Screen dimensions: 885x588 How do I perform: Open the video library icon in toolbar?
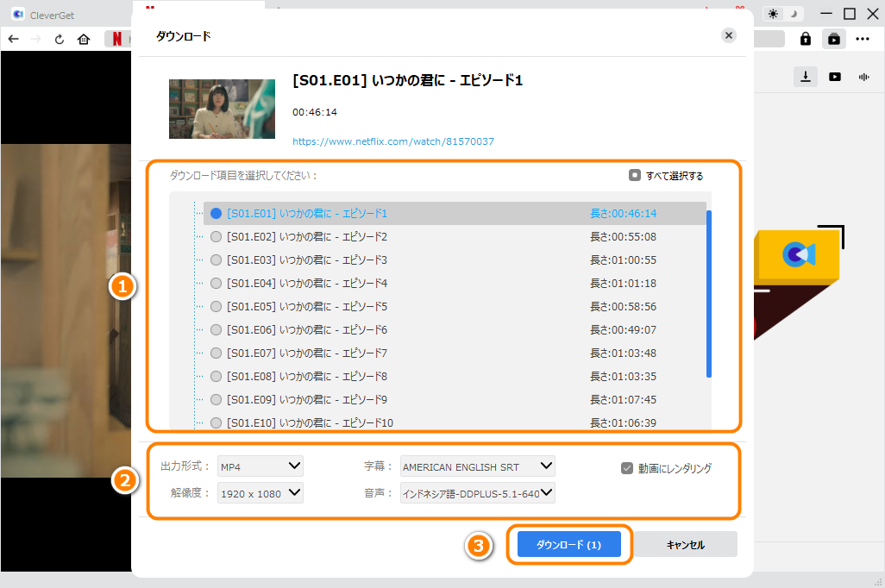click(x=833, y=39)
